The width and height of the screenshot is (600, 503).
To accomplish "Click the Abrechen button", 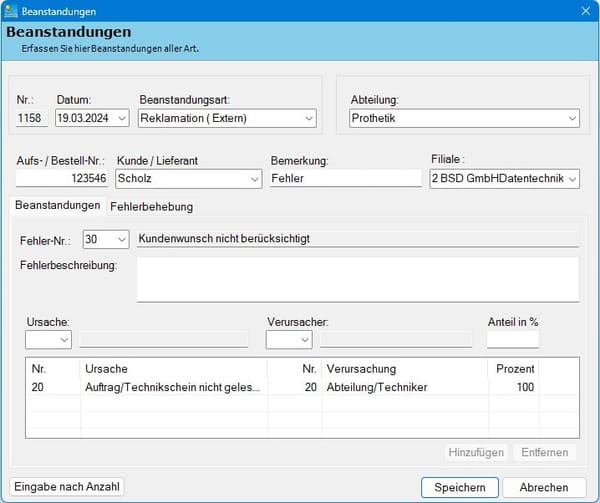I will [x=544, y=487].
